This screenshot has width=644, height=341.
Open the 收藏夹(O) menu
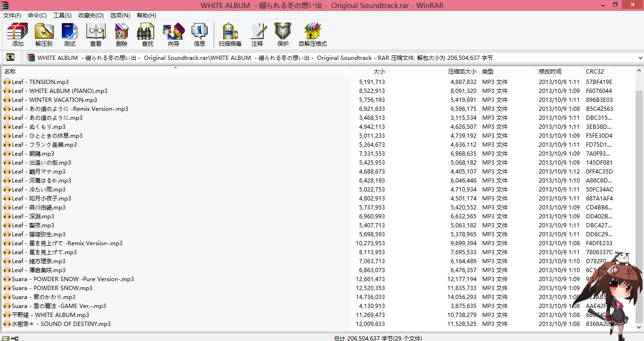tap(91, 16)
